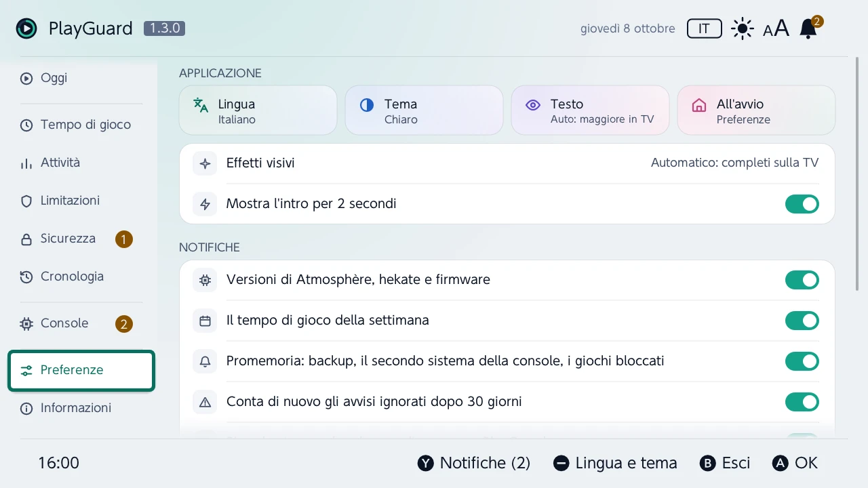
Task: Turn off Versioni di Atmosphère notifications toggle
Action: pyautogui.click(x=802, y=280)
